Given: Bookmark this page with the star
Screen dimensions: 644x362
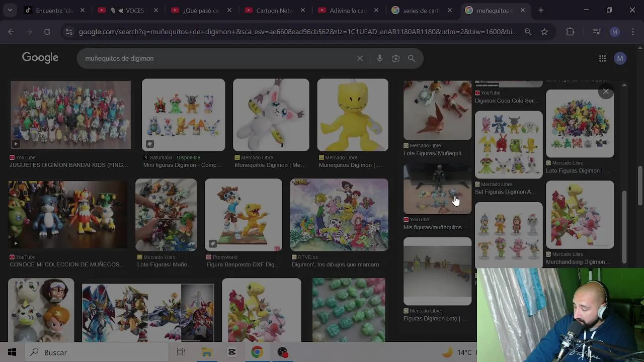Looking at the screenshot, I should (x=544, y=32).
